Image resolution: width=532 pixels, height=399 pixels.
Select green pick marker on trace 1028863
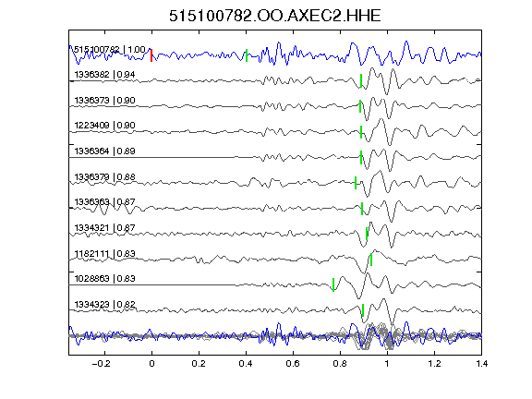[333, 285]
